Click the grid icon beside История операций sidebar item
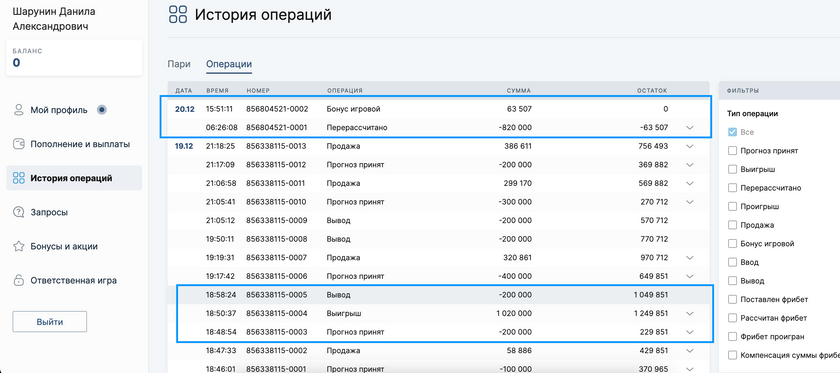This screenshot has height=373, width=840. (19, 178)
